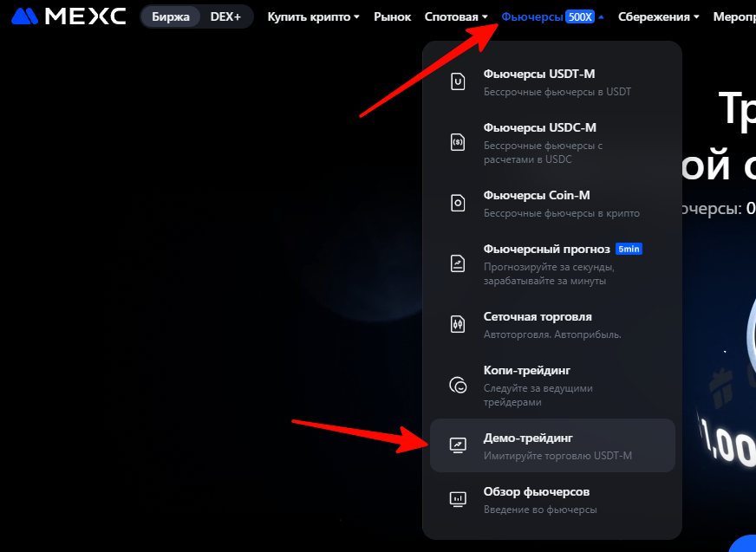Viewport: 756px width, 552px height.
Task: Expand the Купить крипто dropdown
Action: (313, 16)
